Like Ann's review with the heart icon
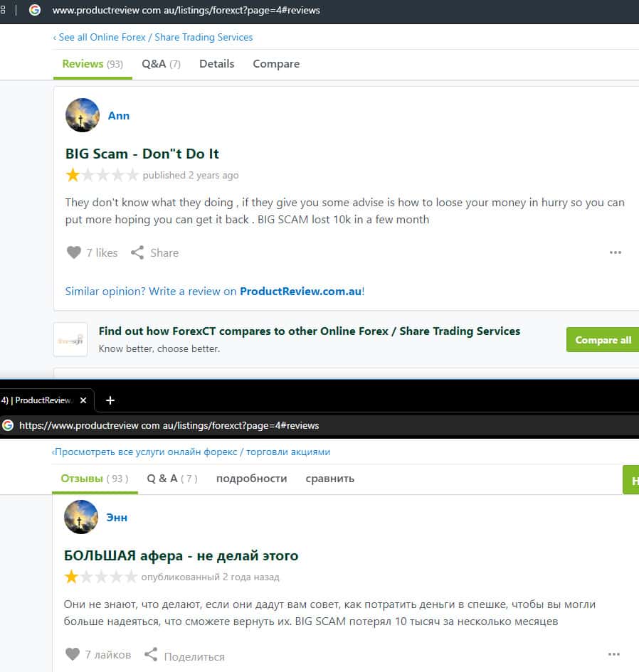Viewport: 639px width, 672px height. tap(74, 252)
